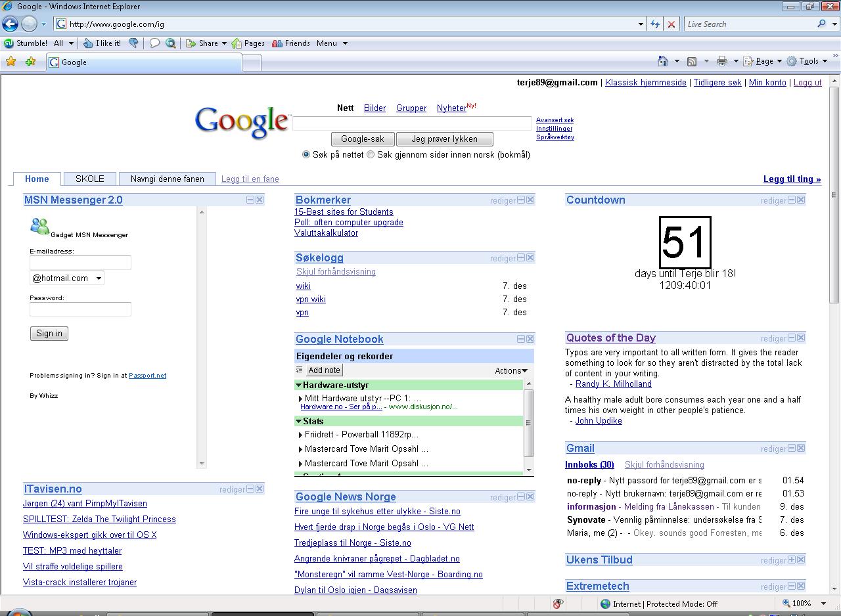
Task: Close the Bokmerker gadget
Action: [530, 200]
